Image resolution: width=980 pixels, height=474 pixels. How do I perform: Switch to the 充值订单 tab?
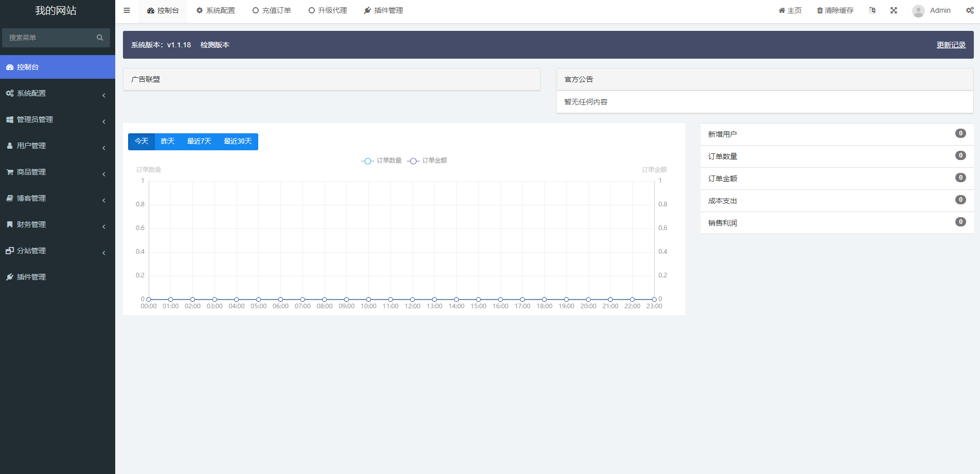tap(272, 11)
